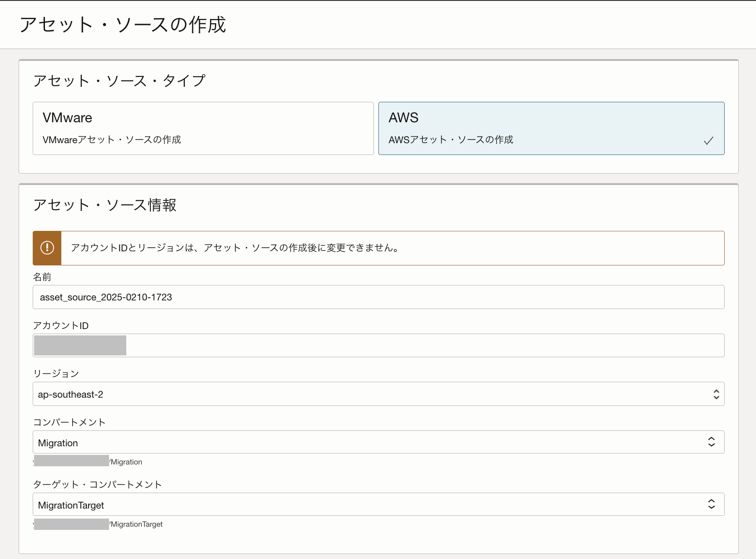756x559 pixels.
Task: Click the /MigrationTarget compartment path text
Action: coord(136,524)
